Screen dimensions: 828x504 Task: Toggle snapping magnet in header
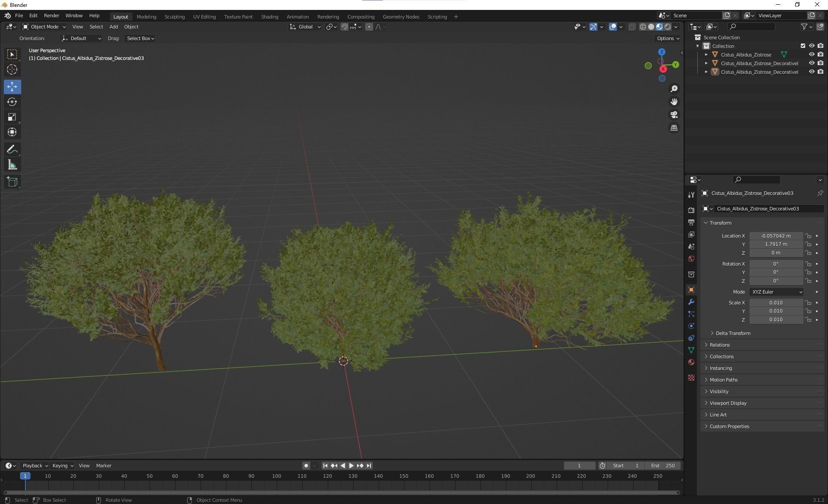pyautogui.click(x=345, y=27)
